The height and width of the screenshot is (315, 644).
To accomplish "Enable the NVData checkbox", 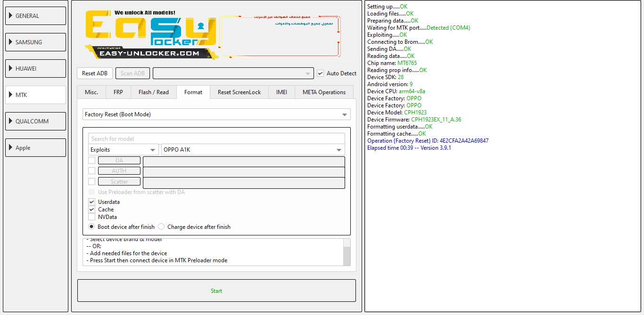I will pyautogui.click(x=92, y=217).
